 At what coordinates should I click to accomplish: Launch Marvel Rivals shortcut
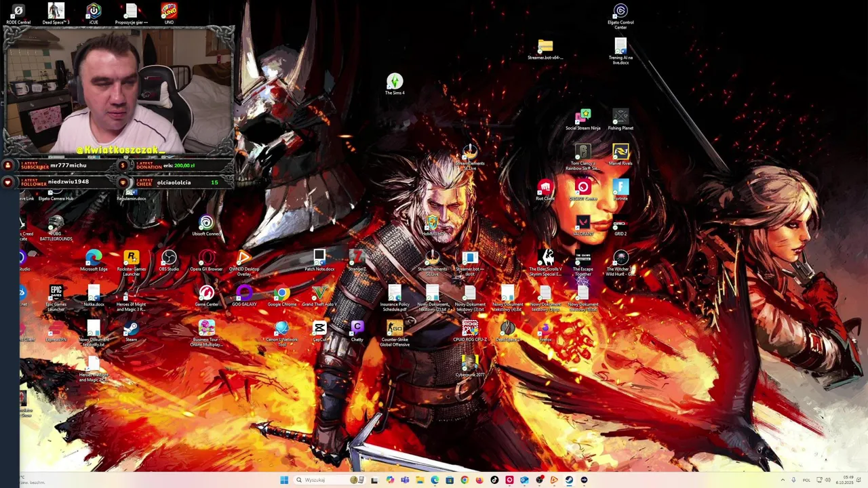pyautogui.click(x=620, y=155)
